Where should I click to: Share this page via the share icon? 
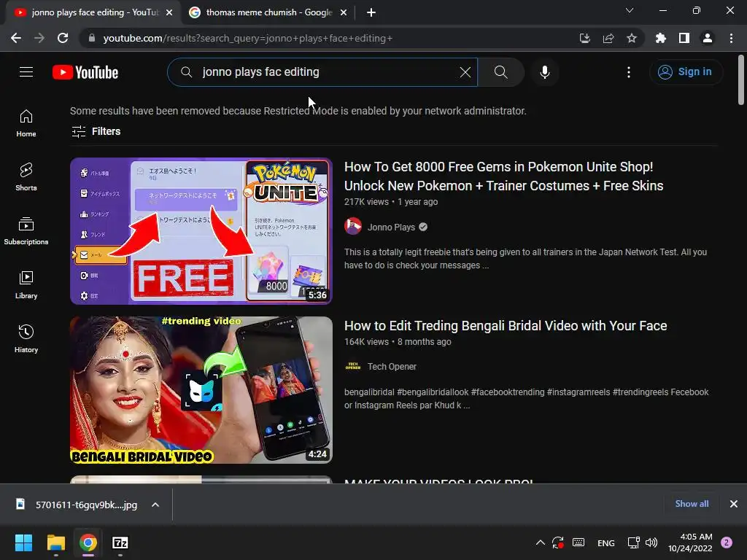608,38
